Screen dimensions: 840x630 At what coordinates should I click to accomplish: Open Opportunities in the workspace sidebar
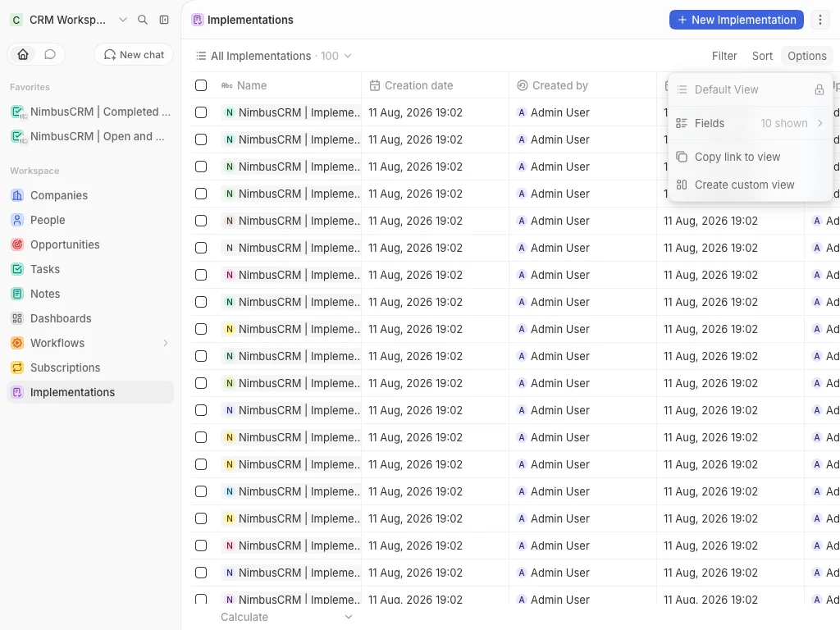[x=90, y=244]
